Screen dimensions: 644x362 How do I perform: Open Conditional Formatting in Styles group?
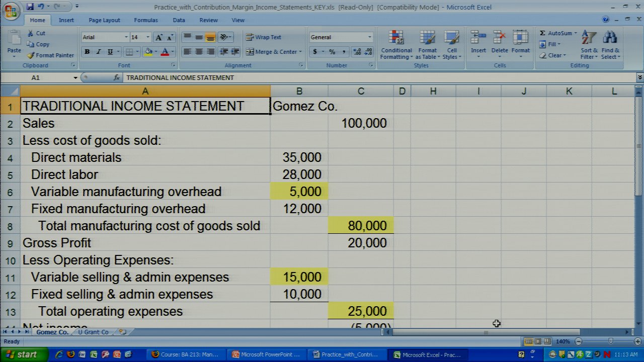tap(396, 45)
